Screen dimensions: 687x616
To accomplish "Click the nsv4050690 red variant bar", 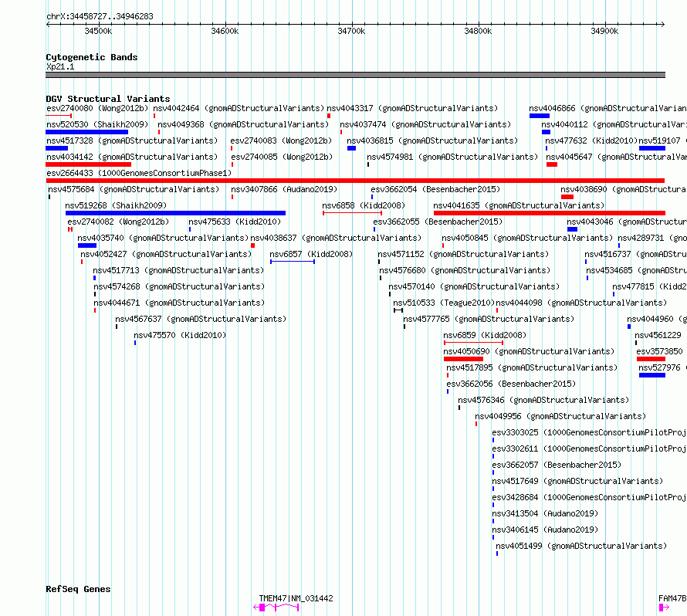I will (x=464, y=359).
